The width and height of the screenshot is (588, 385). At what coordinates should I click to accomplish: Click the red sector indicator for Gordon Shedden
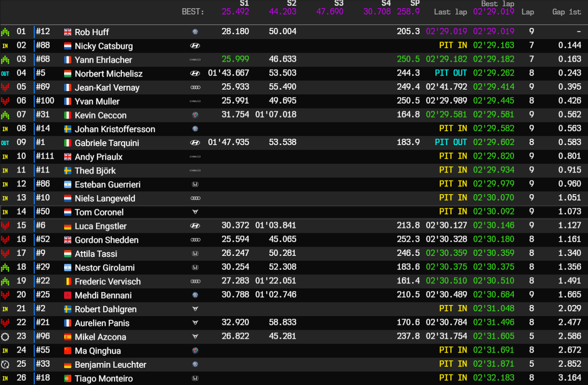click(x=5, y=240)
